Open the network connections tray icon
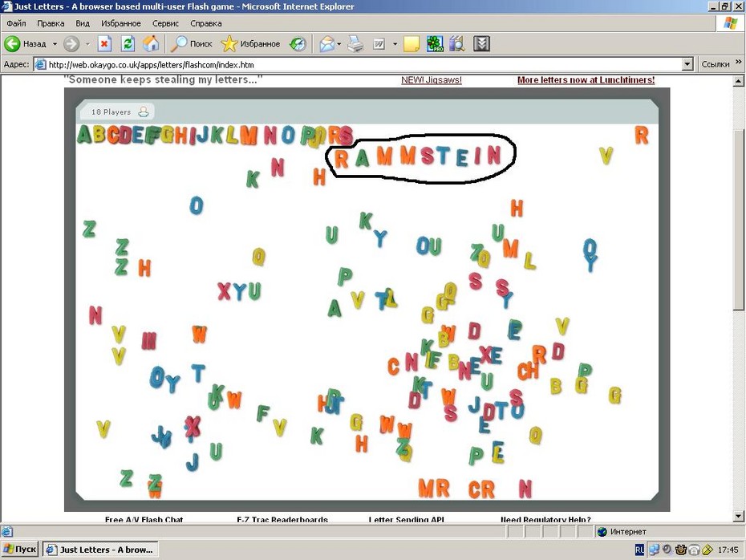The height and width of the screenshot is (560, 746). pyautogui.click(x=655, y=550)
